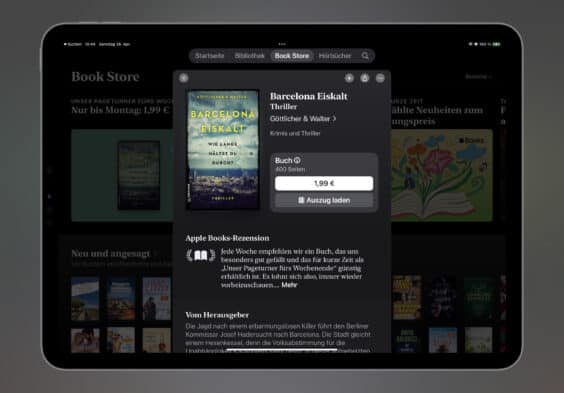Screen dimensions: 564x393
Task: Tap the info icon next to Buch
Action: 297,160
